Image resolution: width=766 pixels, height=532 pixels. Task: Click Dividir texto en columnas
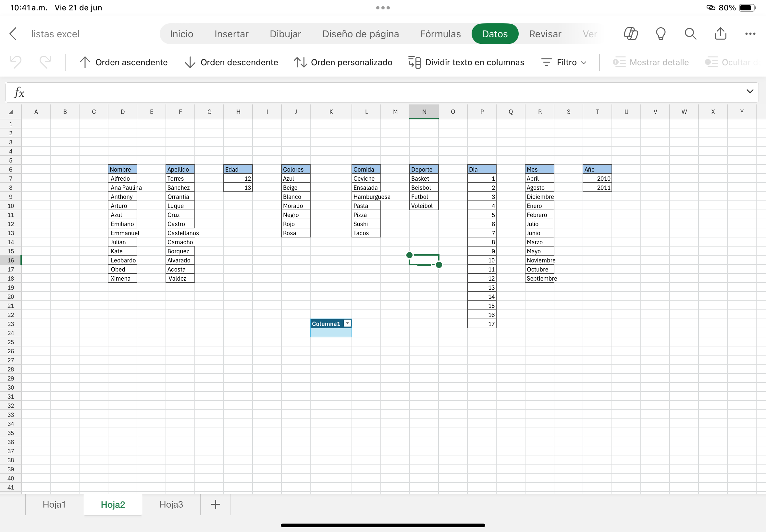tap(466, 62)
